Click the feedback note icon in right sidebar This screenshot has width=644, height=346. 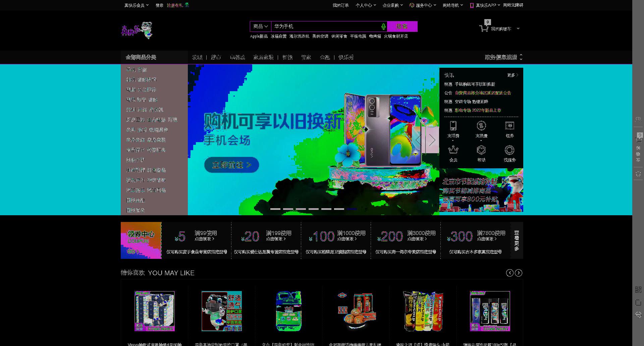pos(638,302)
